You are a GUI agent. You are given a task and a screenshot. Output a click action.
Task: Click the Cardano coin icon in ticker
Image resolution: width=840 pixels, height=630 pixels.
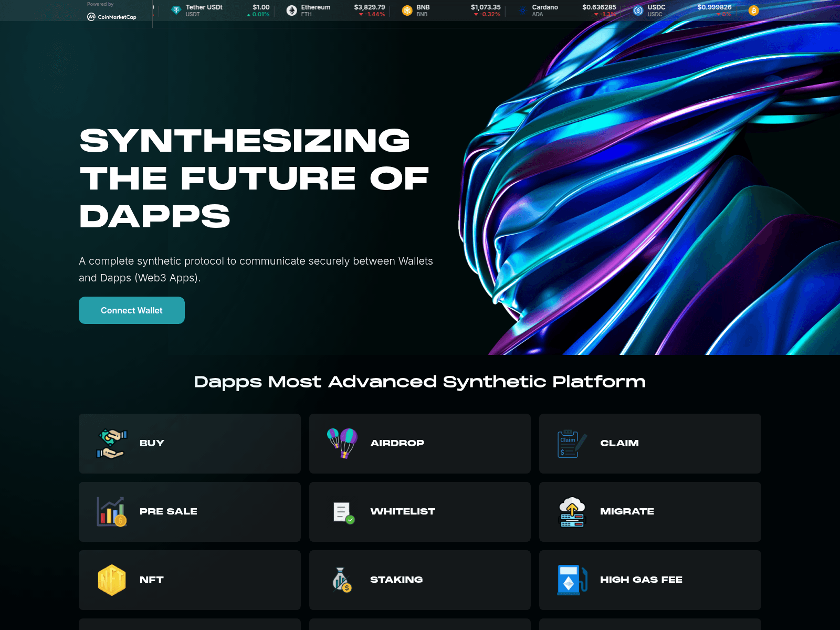tap(523, 10)
